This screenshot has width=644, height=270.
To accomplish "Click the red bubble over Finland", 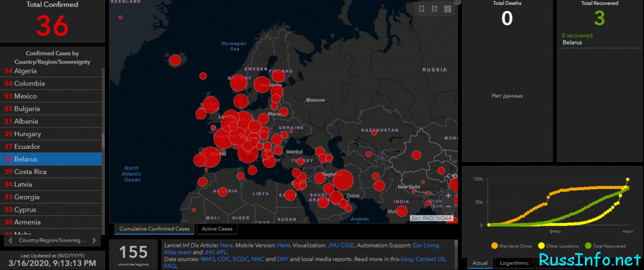I will coord(278,76).
